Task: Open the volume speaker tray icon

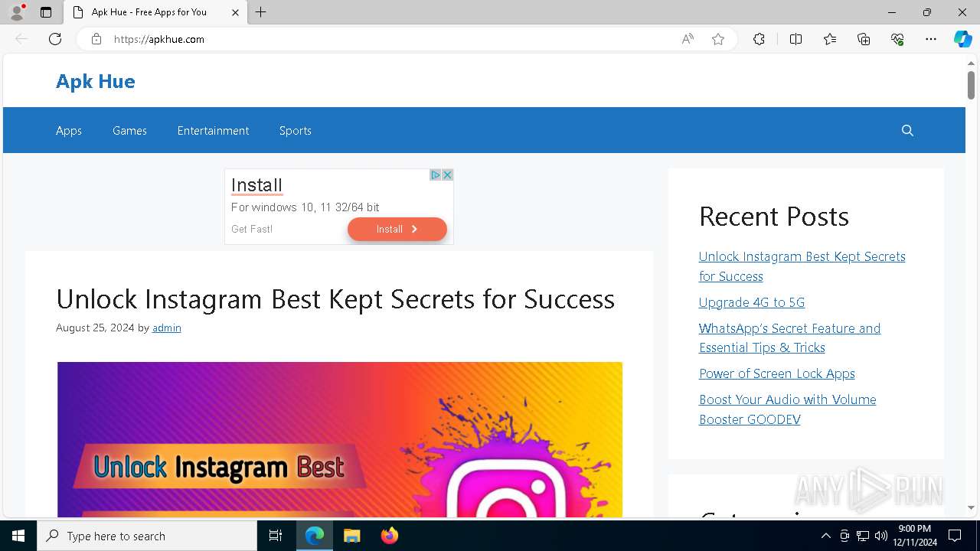Action: pyautogui.click(x=881, y=536)
